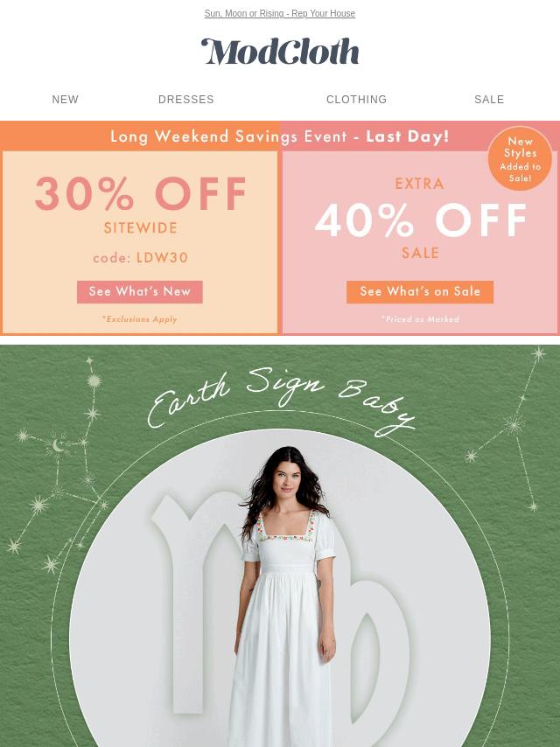Viewport: 560px width, 747px height.
Task: Click the 'See What's New' button
Action: coord(140,291)
